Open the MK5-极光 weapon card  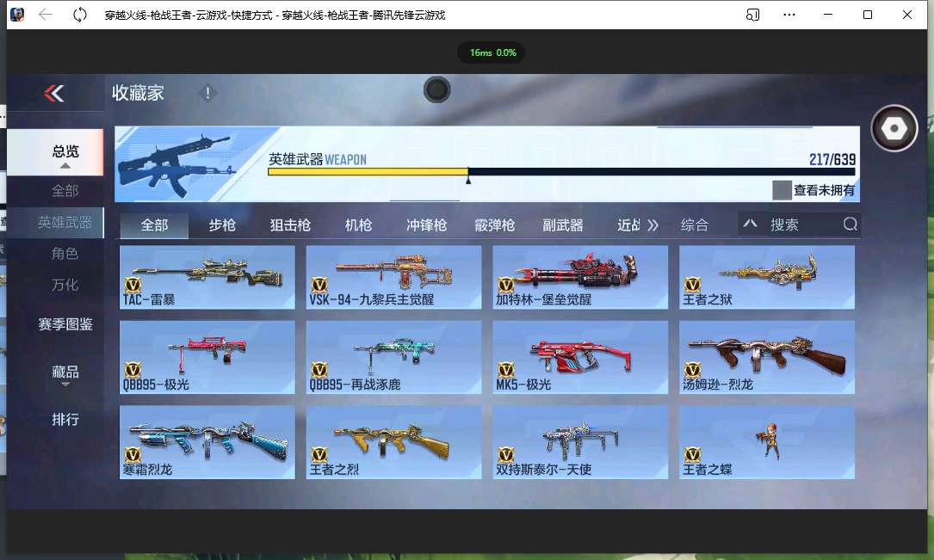pyautogui.click(x=580, y=357)
